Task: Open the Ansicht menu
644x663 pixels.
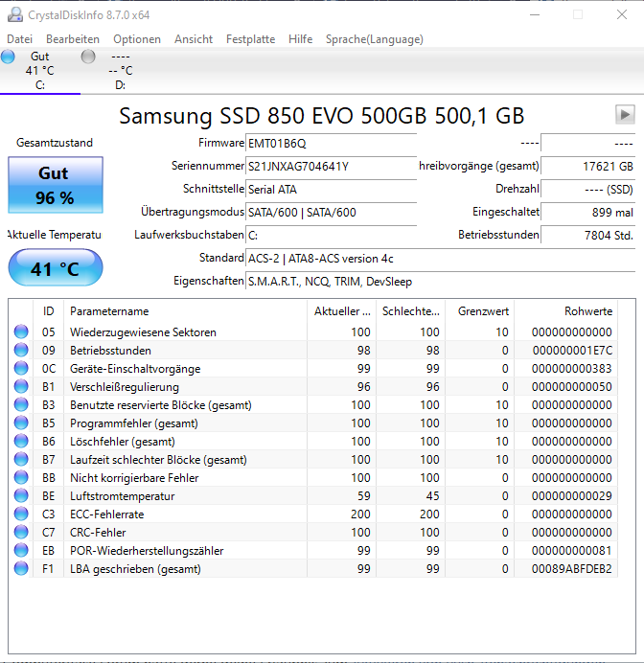Action: coord(194,39)
